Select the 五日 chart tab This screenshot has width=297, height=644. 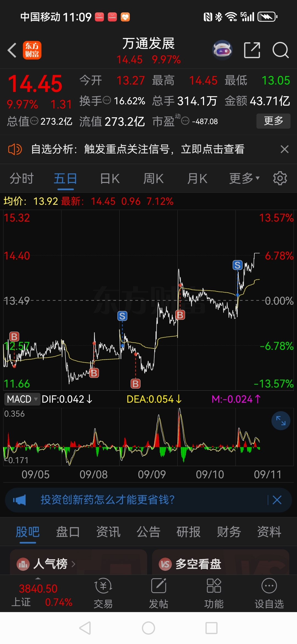click(65, 178)
